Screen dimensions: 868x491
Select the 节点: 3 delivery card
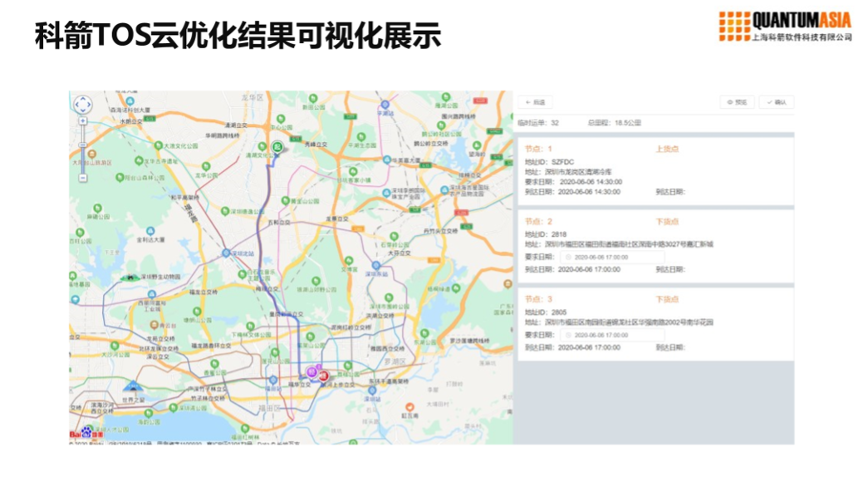[x=654, y=324]
